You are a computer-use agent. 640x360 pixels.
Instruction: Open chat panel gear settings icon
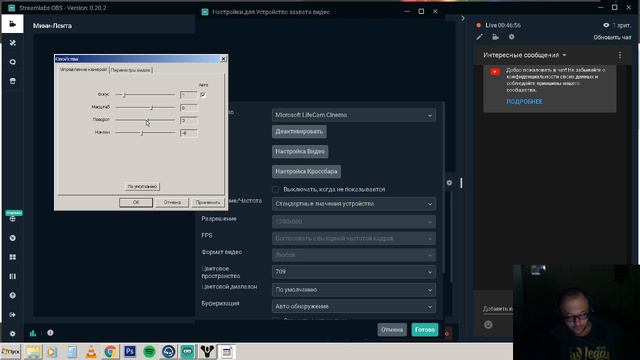point(511,37)
